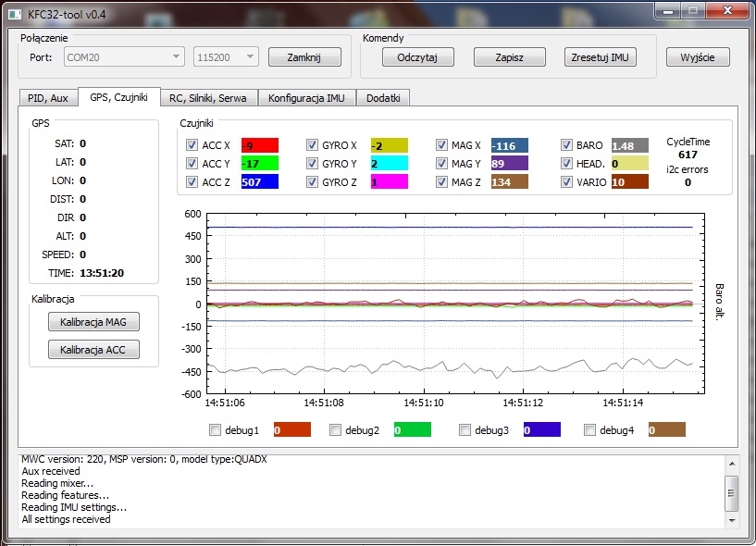Click the Zresetuj IMU button
This screenshot has height=546, width=756.
[x=601, y=57]
